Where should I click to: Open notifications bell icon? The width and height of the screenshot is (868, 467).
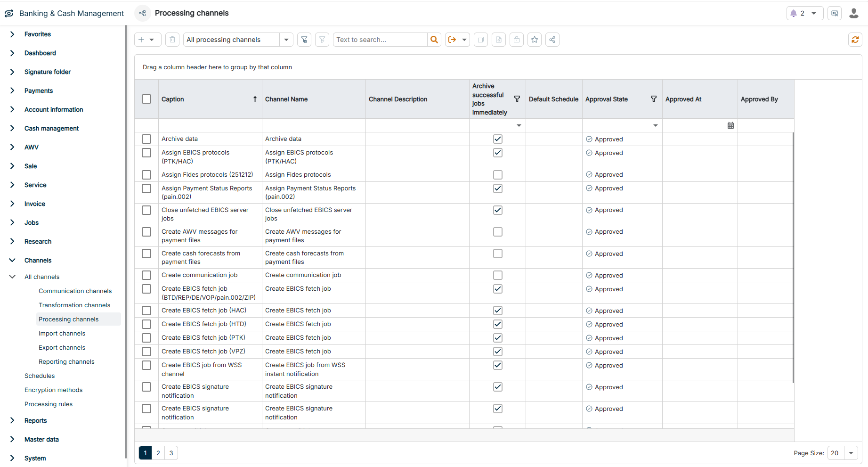point(794,13)
